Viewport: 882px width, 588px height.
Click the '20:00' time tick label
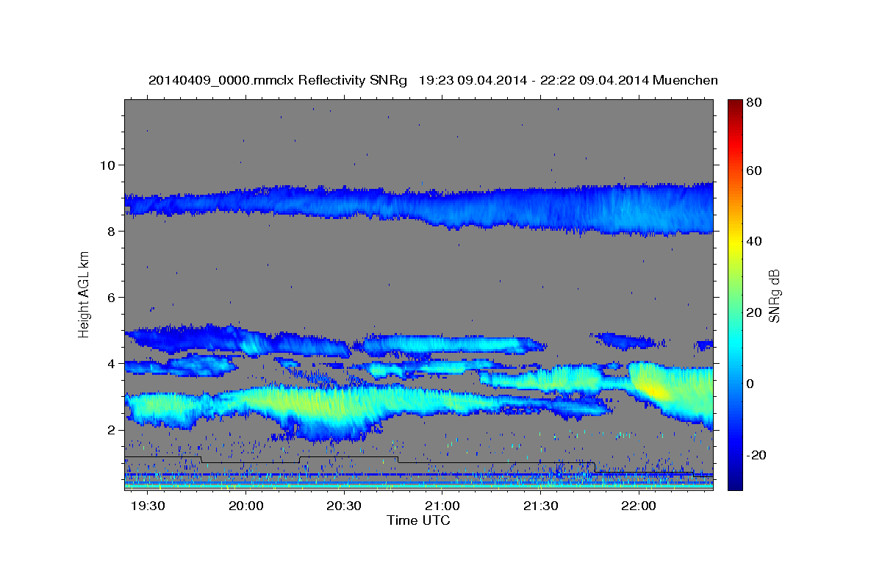tap(246, 506)
